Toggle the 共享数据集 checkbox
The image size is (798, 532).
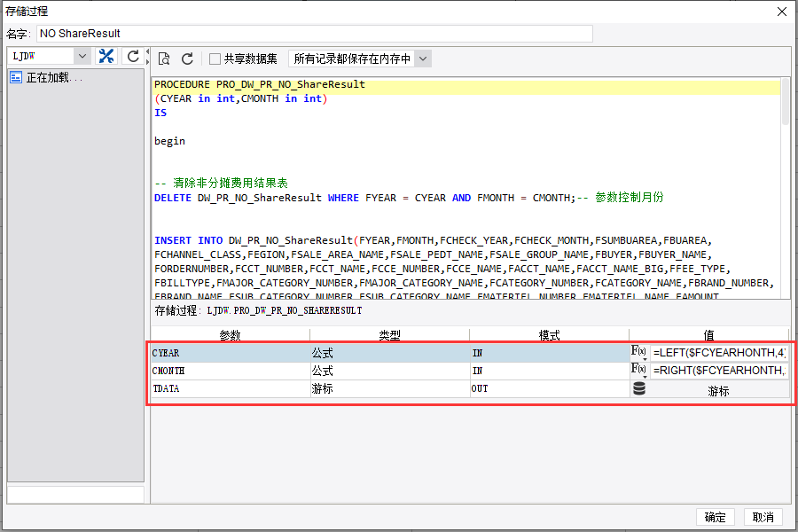pyautogui.click(x=215, y=59)
